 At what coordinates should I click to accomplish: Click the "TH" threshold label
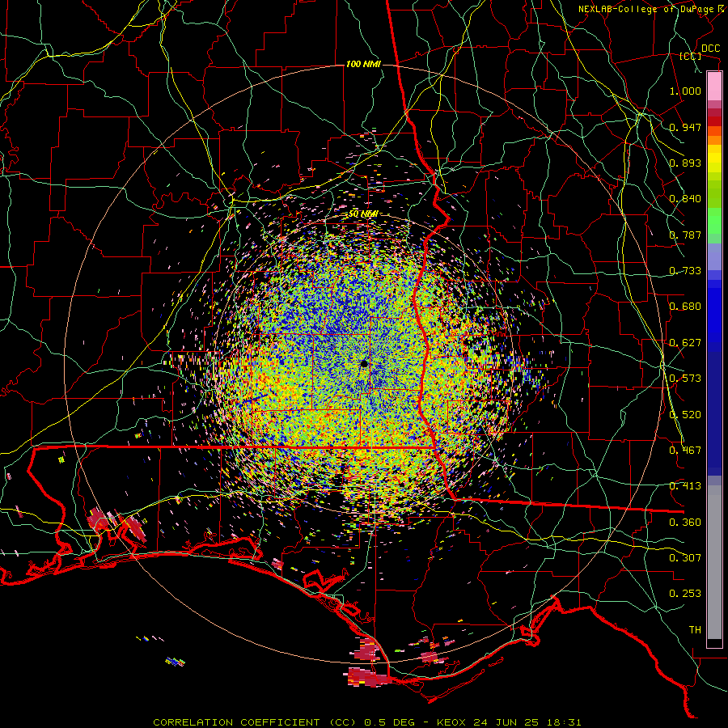click(695, 630)
